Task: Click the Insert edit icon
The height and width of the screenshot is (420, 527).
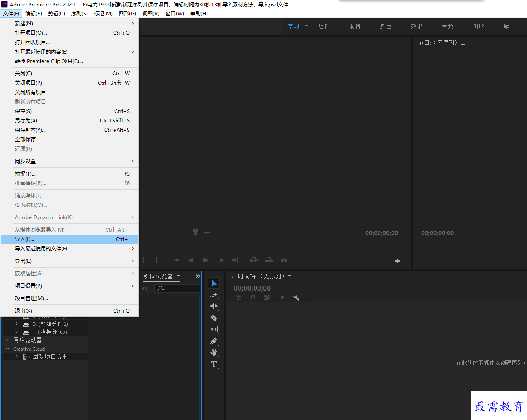Action: coord(254,260)
